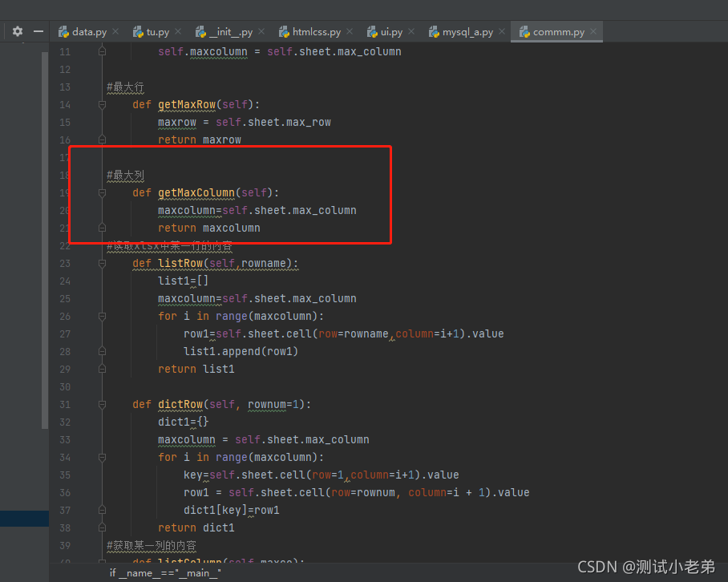728x582 pixels.
Task: Click 'self.maxcolumn' assignment on line 11
Action: click(280, 52)
